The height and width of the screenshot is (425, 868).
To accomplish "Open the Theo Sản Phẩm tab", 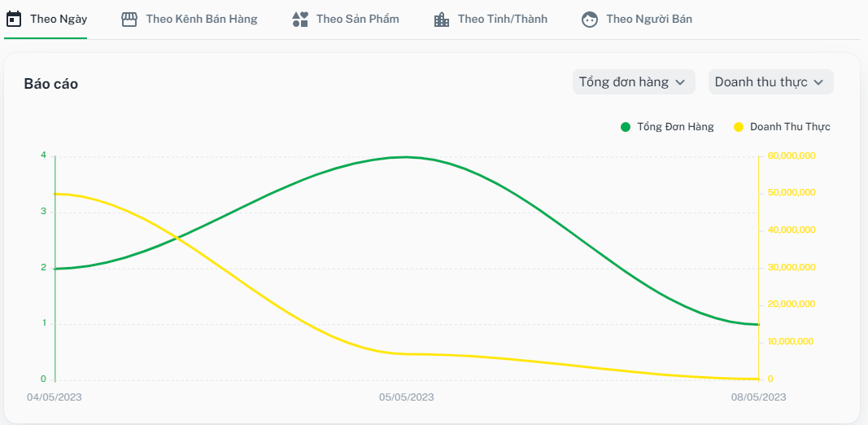I will 357,19.
